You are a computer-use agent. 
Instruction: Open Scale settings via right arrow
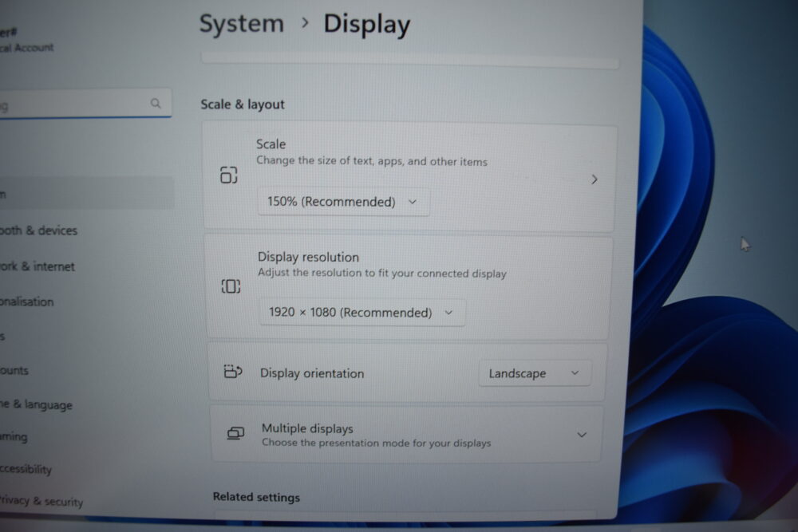pos(594,179)
